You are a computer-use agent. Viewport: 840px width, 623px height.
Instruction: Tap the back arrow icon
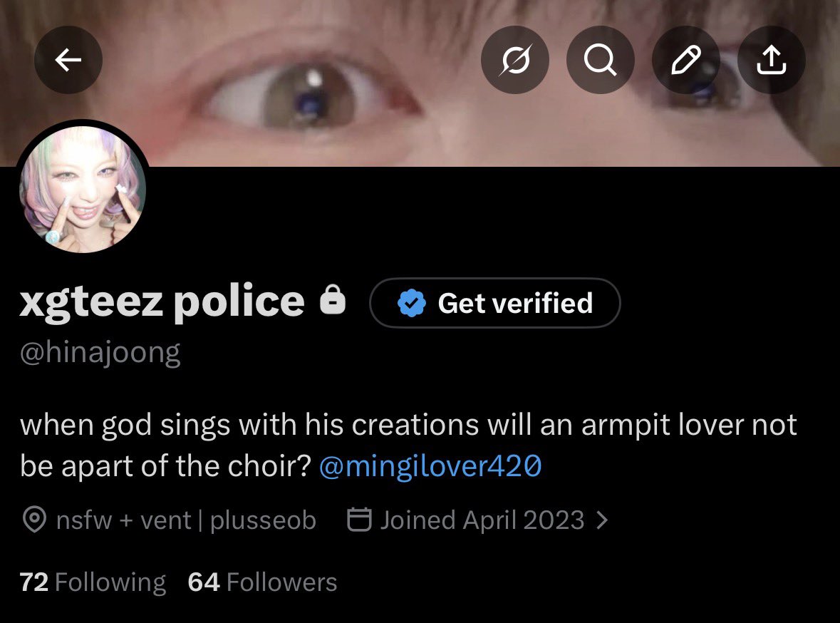click(x=68, y=59)
